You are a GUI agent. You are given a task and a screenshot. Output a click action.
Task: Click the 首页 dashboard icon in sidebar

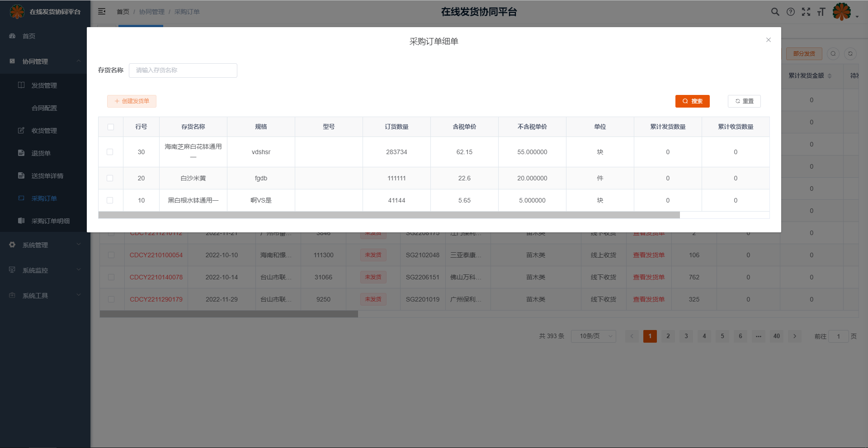[x=13, y=36]
